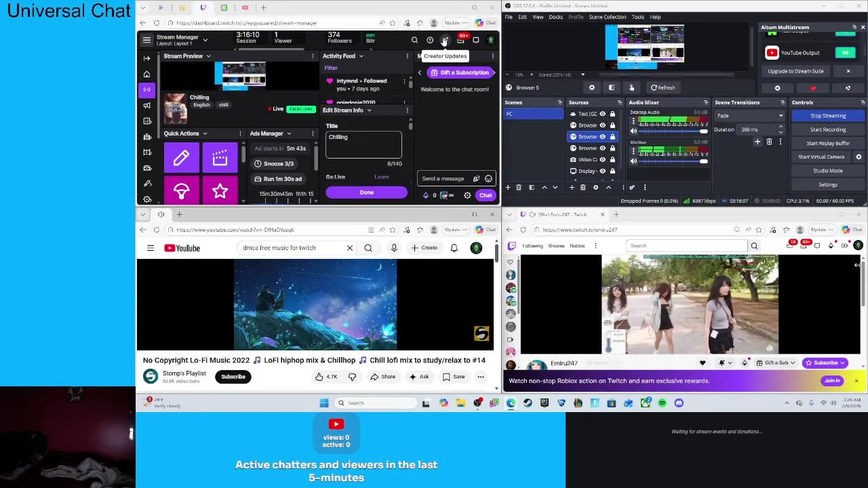The image size is (868, 488).
Task: Open the megaphone icon in the dashboard sidebar
Action: [146, 105]
